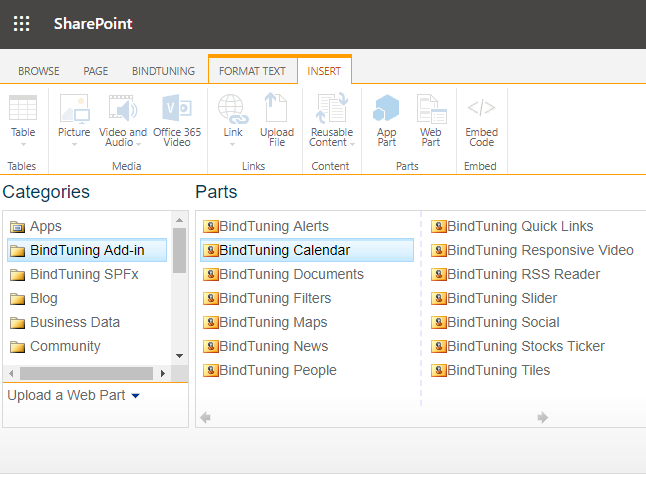The height and width of the screenshot is (479, 646).
Task: Click categories horizontal scroll left arrow
Action: (11, 374)
